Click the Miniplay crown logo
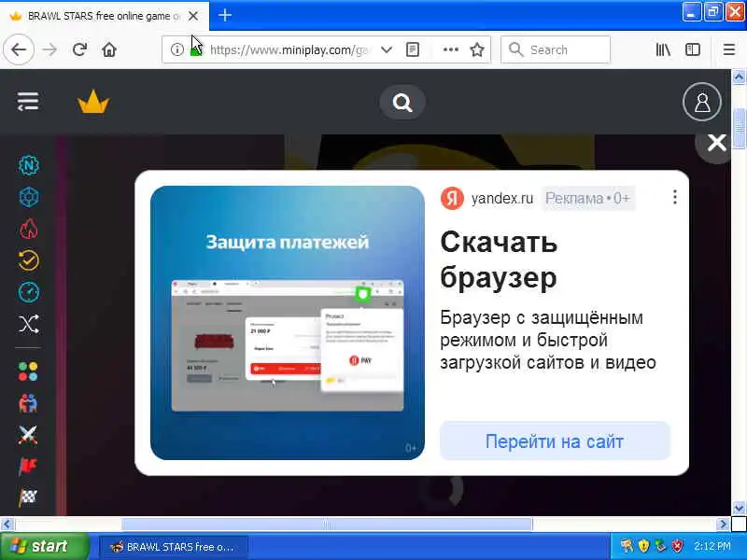The image size is (747, 560). [92, 102]
